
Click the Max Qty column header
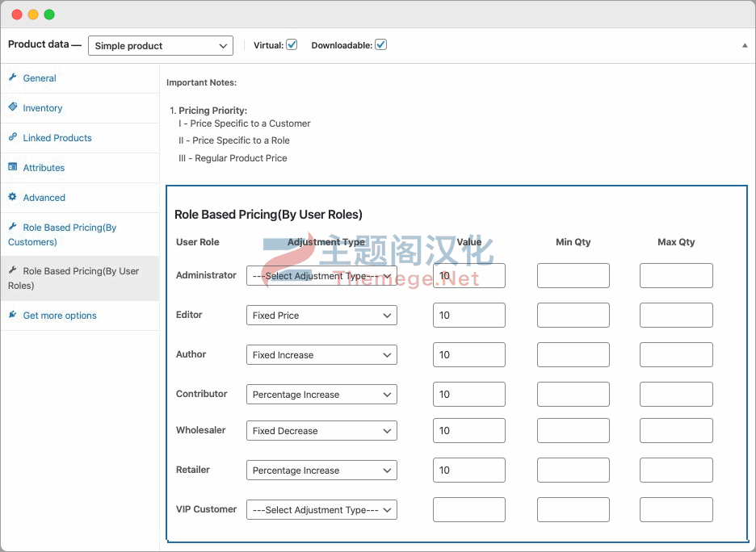(x=676, y=242)
